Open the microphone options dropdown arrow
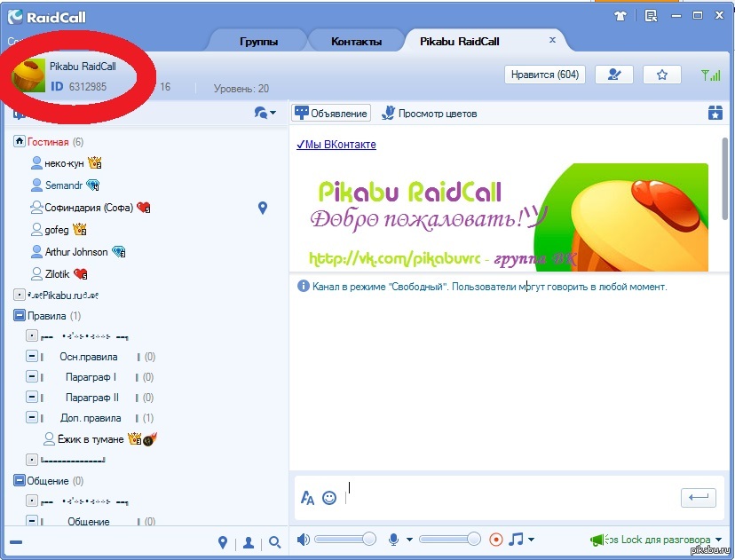Image resolution: width=735 pixels, height=560 pixels. [409, 540]
